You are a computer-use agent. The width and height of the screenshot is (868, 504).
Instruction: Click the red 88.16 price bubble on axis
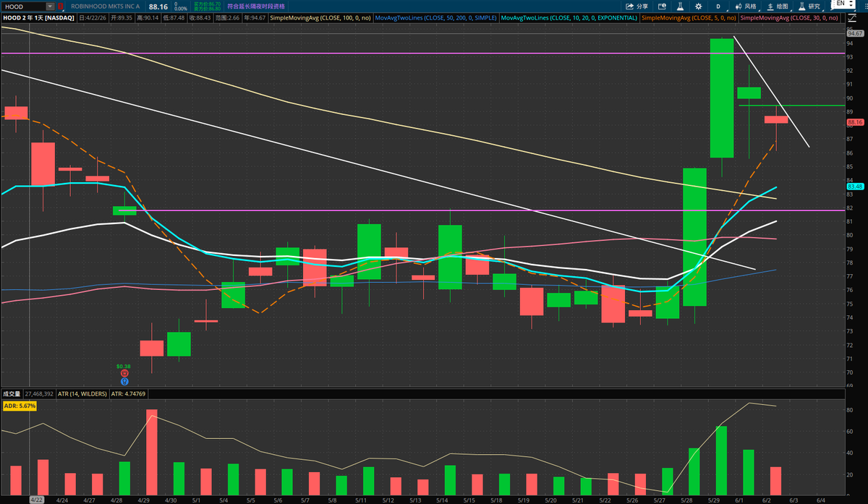click(854, 122)
